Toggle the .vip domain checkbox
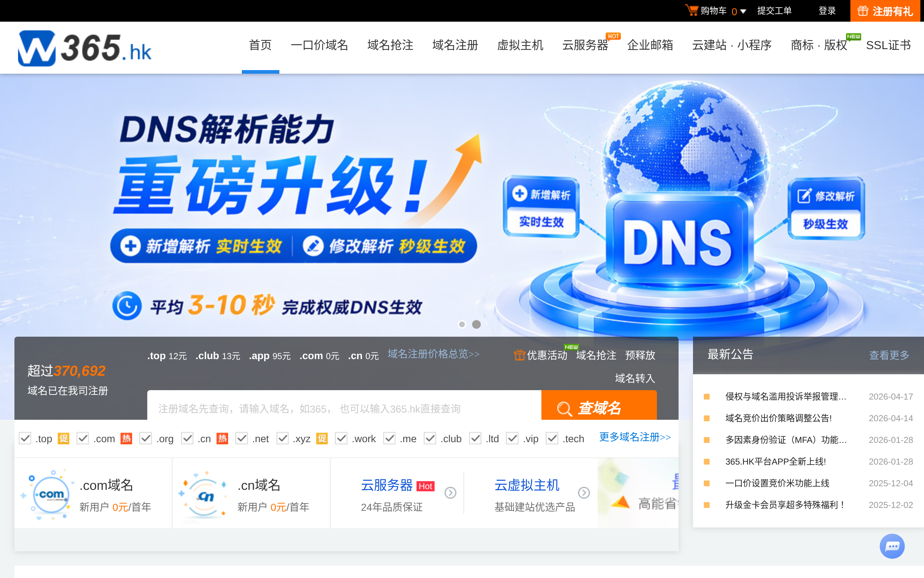The width and height of the screenshot is (924, 578). (x=513, y=439)
